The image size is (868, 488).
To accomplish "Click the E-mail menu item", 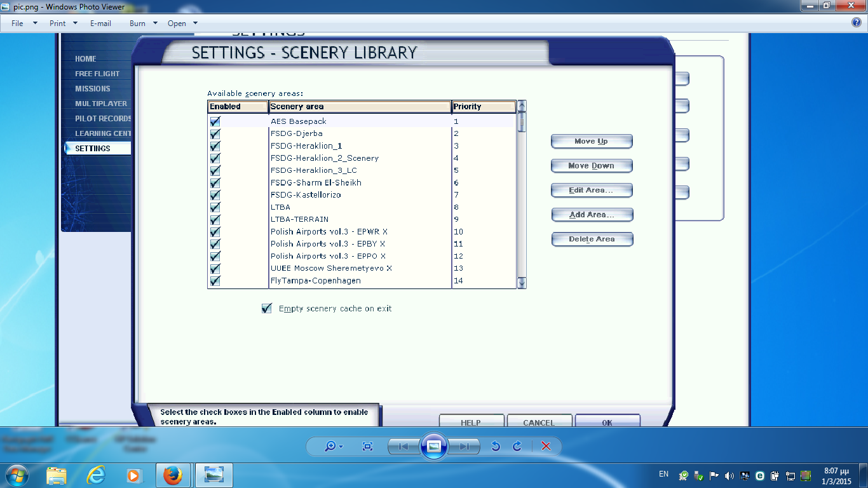I will 100,24.
